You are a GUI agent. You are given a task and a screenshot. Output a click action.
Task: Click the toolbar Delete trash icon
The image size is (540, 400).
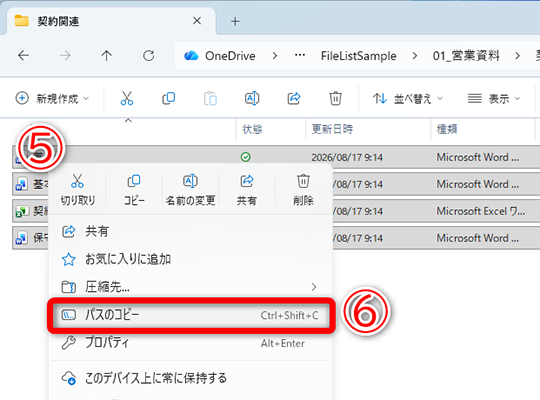[335, 99]
